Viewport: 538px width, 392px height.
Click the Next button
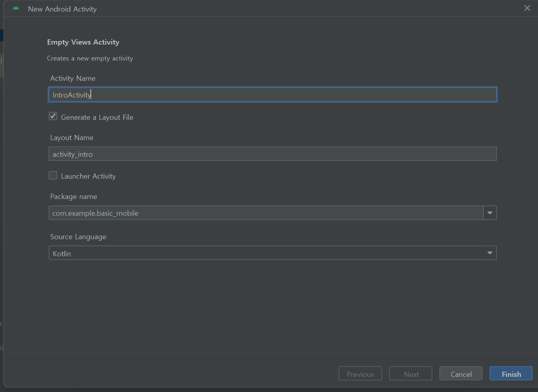411,374
